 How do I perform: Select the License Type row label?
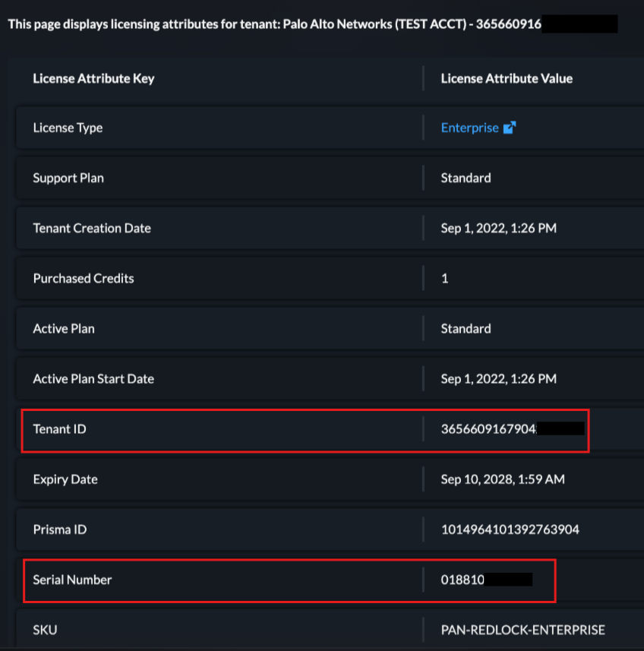pyautogui.click(x=68, y=128)
